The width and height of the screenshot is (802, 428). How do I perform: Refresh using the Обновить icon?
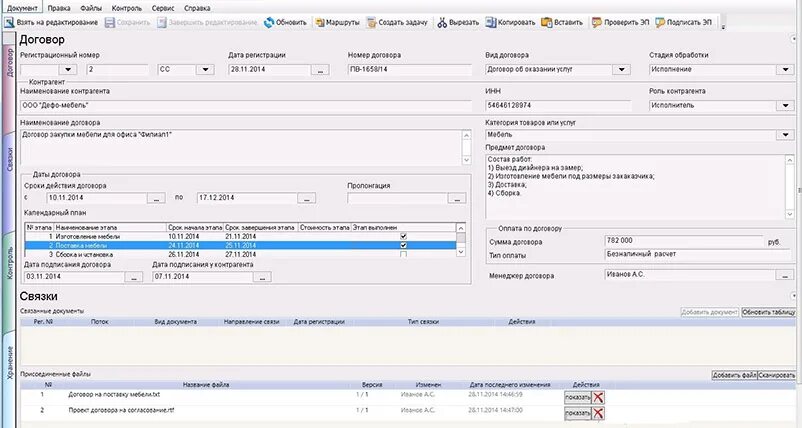coord(269,22)
